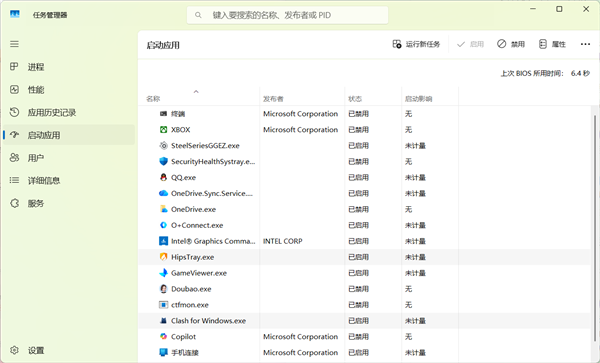Select the XBOX row name

click(181, 130)
